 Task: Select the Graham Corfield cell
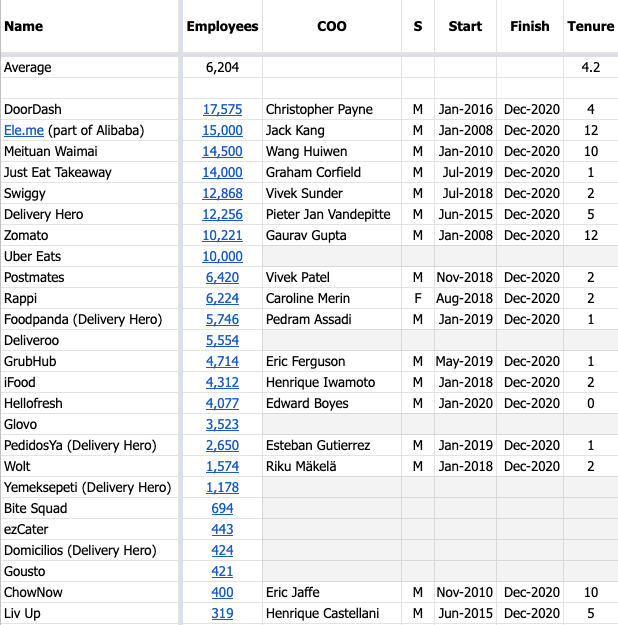pyautogui.click(x=332, y=172)
